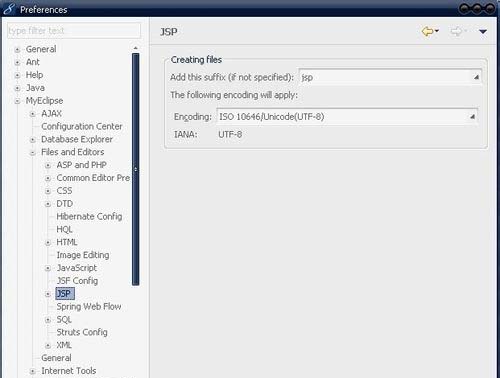
Task: Select Database Explorer tree item
Action: [x=77, y=139]
